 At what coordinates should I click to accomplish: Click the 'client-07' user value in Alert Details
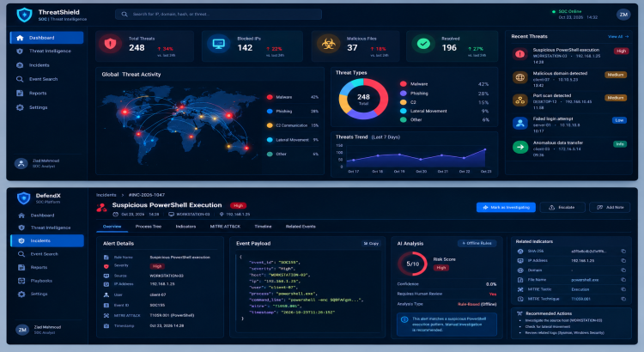pyautogui.click(x=158, y=295)
